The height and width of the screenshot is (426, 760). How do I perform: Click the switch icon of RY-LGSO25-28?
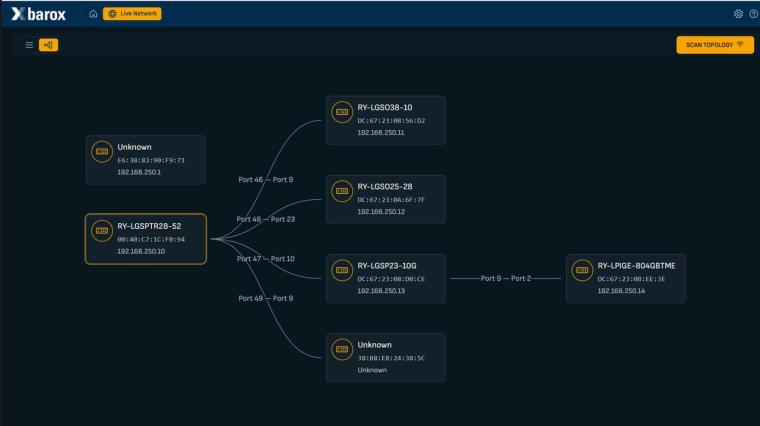pos(342,191)
